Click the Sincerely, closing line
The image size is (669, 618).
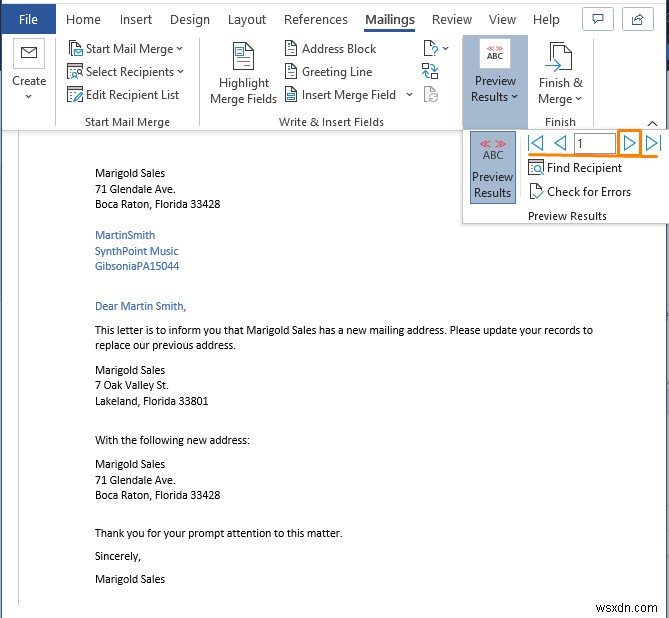pos(118,556)
